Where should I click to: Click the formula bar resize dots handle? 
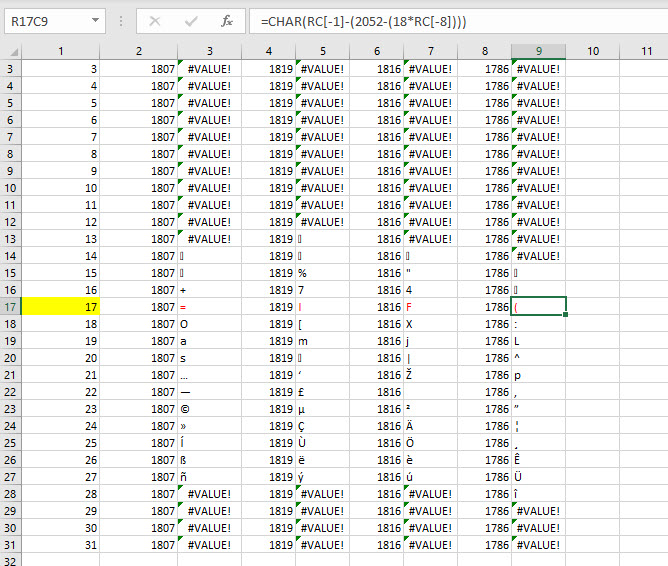[x=121, y=21]
